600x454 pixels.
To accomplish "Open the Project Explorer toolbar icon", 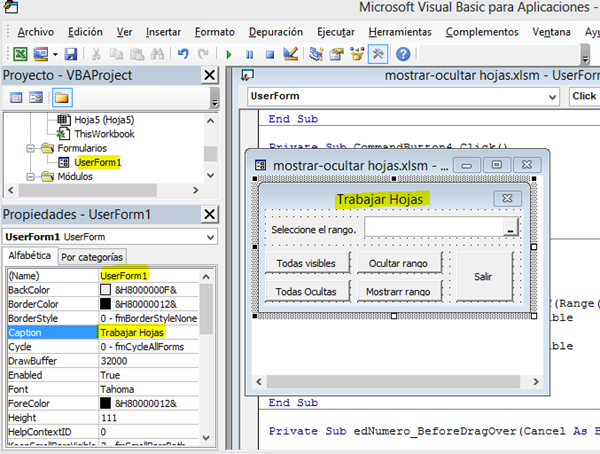I will (316, 53).
